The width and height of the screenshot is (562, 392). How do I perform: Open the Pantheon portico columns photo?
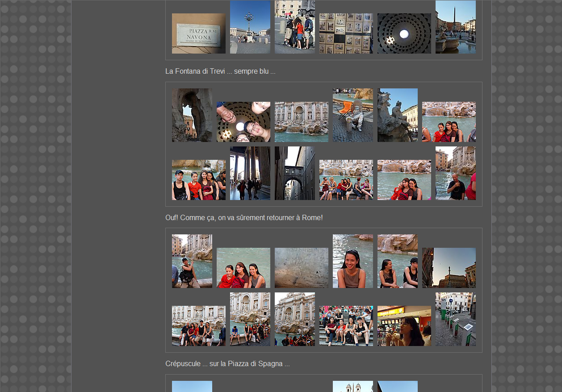(250, 173)
